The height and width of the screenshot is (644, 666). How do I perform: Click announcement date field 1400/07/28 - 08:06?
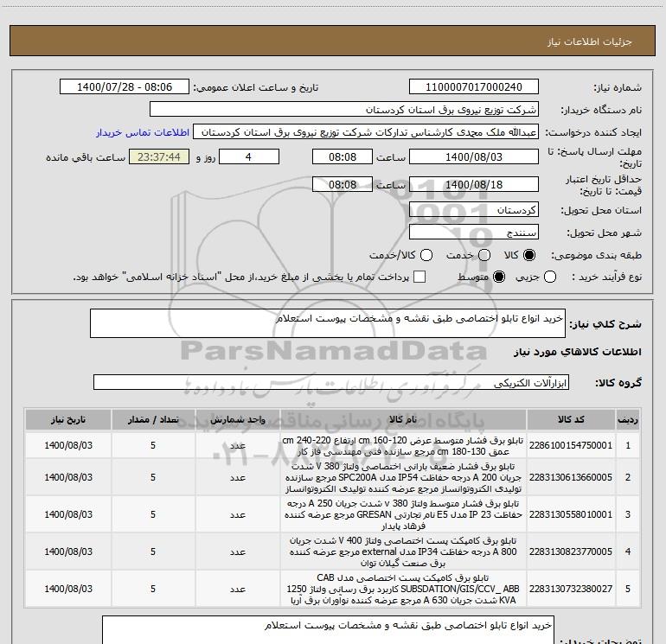pyautogui.click(x=125, y=87)
